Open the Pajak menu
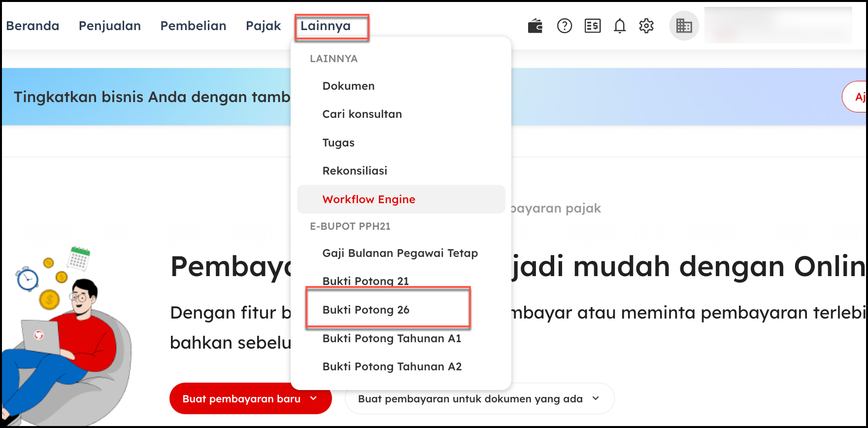The height and width of the screenshot is (428, 868). point(263,26)
